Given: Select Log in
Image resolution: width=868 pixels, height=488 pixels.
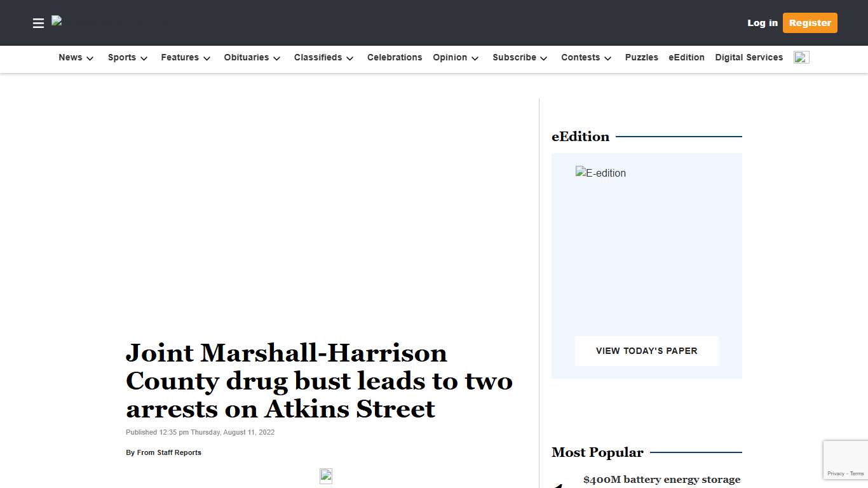Looking at the screenshot, I should 762,23.
